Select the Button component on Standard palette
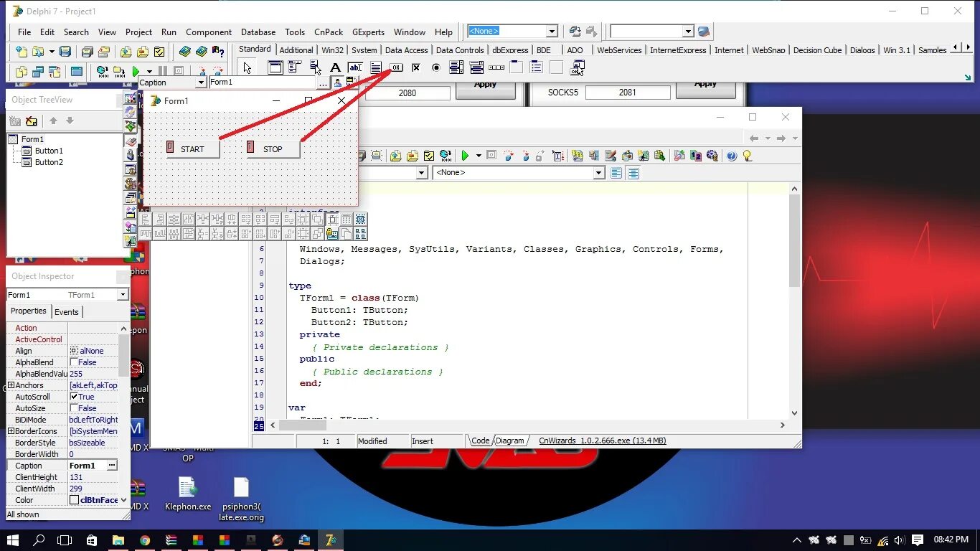980x551 pixels. [x=396, y=67]
